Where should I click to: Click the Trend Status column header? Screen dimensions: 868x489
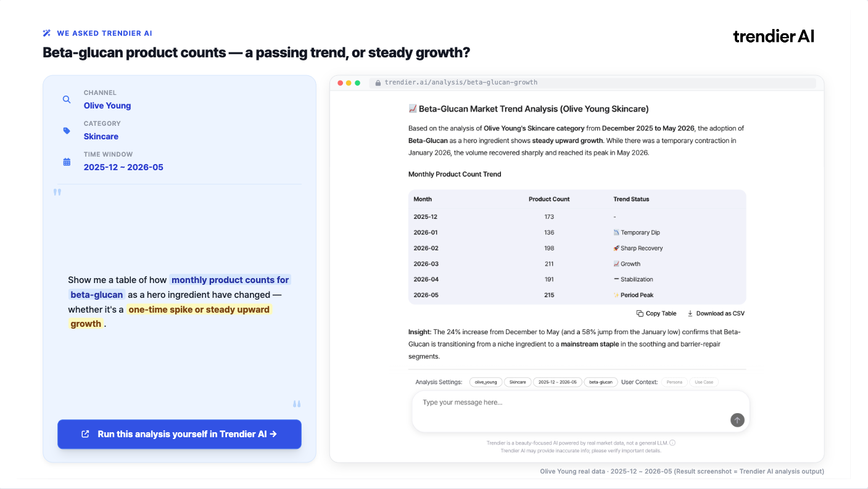click(x=631, y=199)
